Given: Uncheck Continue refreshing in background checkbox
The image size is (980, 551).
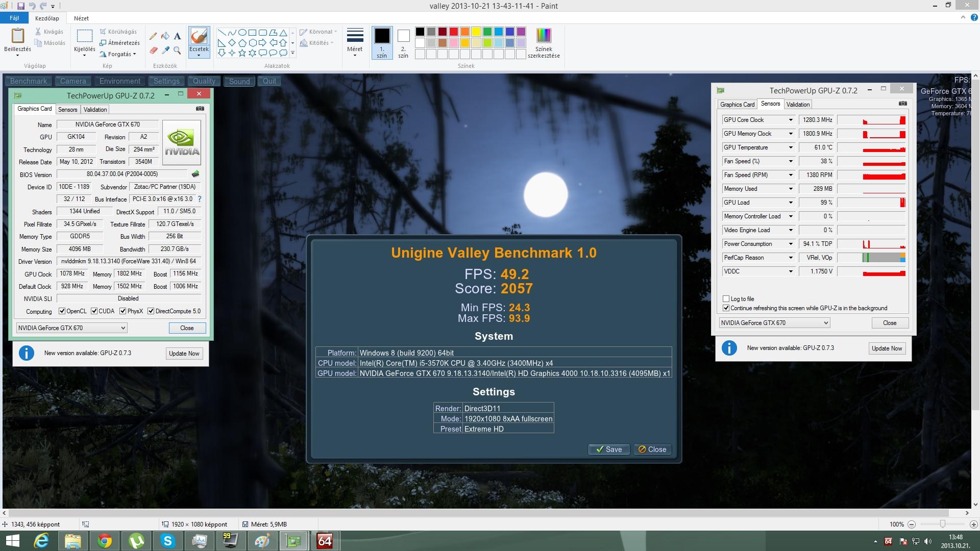Looking at the screenshot, I should click(726, 308).
